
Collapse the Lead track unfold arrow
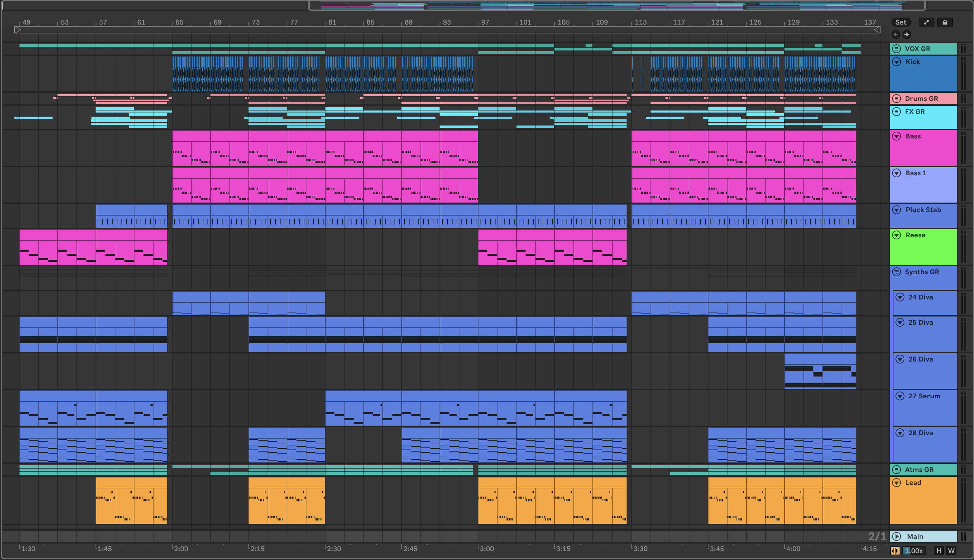[x=897, y=483]
